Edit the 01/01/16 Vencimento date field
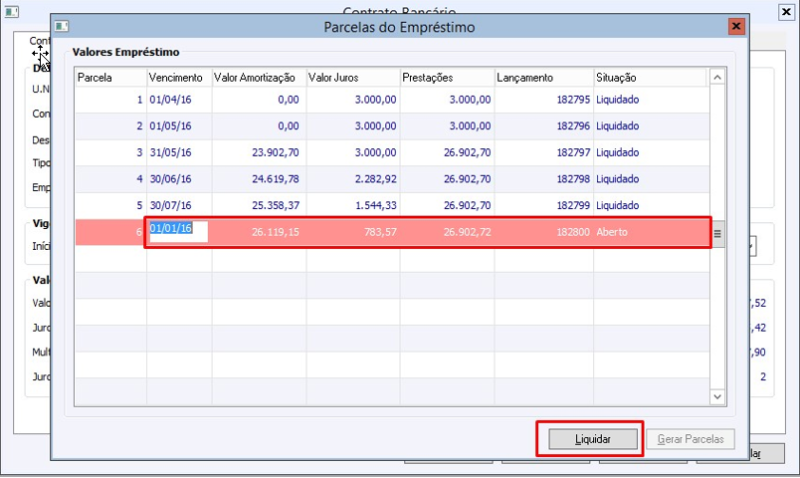The height and width of the screenshot is (478, 800). (x=178, y=231)
